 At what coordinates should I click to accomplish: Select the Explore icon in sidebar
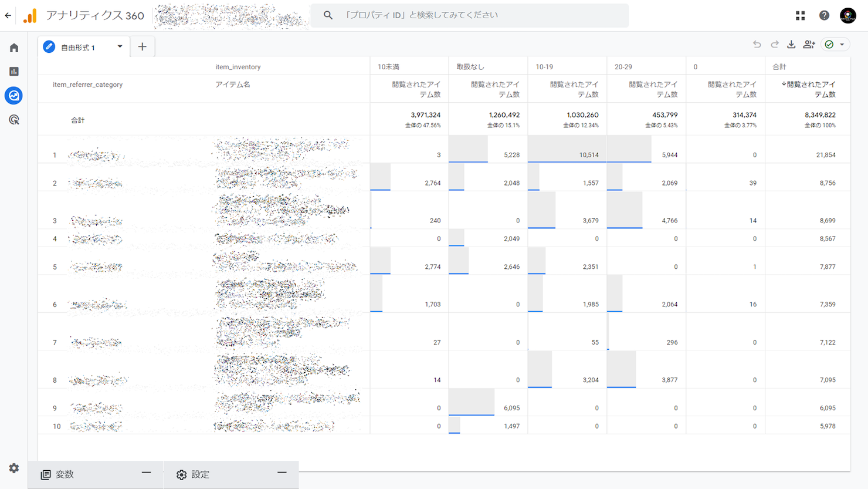click(x=14, y=95)
